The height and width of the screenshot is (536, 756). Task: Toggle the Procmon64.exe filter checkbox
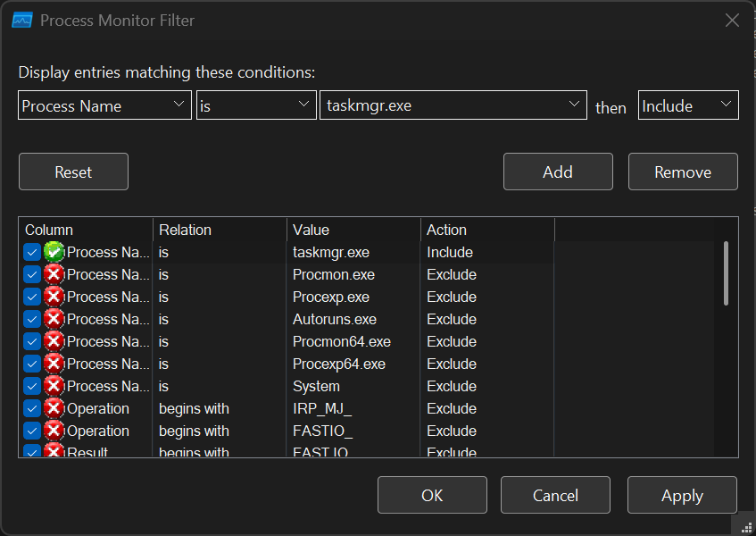tap(32, 341)
